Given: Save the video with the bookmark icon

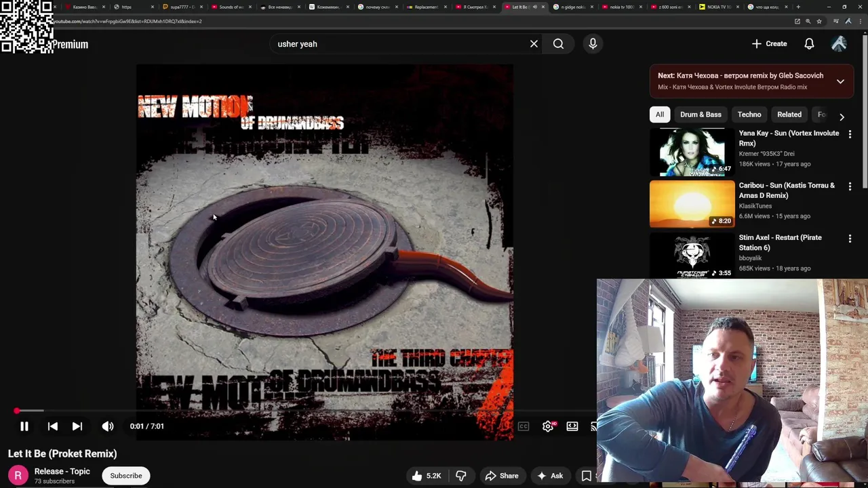Looking at the screenshot, I should pos(587,476).
